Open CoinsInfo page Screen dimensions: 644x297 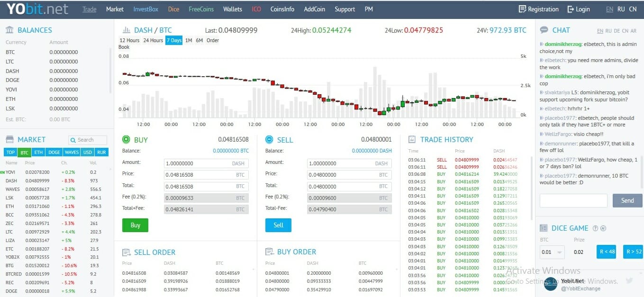point(282,9)
